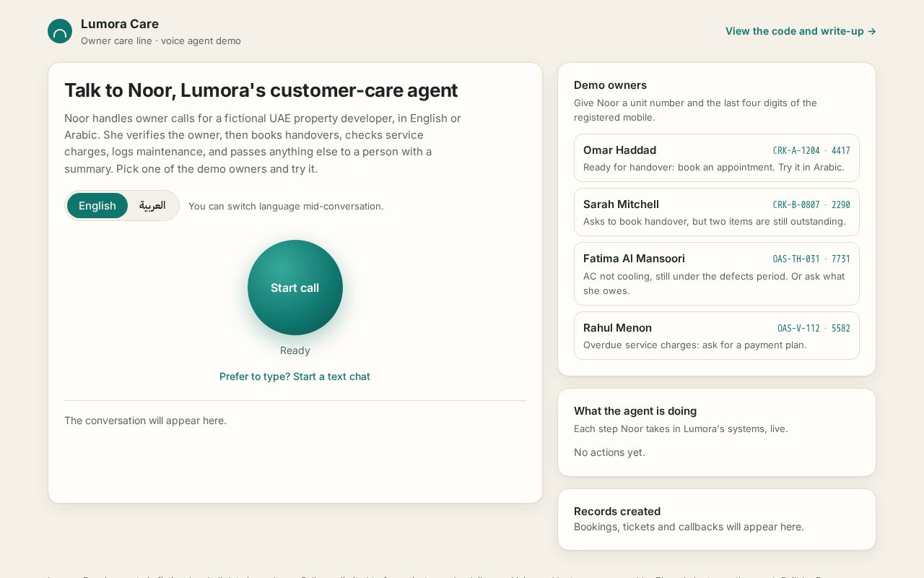Click 'Overdue service charges' description text

(x=695, y=345)
